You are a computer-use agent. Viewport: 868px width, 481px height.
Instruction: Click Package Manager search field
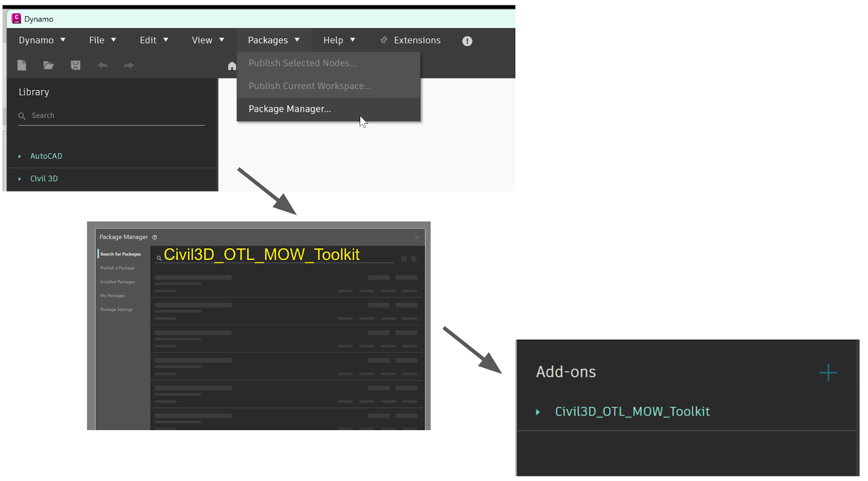pos(274,255)
